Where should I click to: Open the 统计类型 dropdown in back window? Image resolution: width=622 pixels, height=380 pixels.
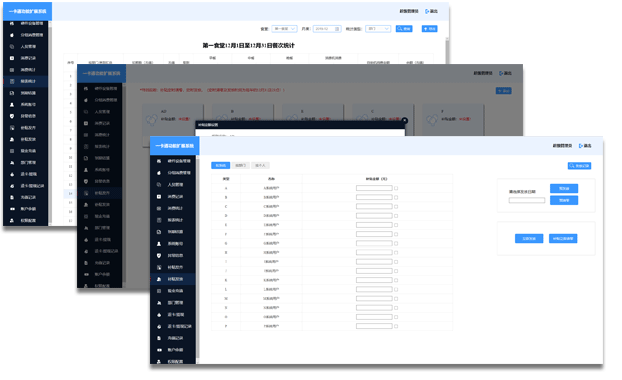(378, 29)
